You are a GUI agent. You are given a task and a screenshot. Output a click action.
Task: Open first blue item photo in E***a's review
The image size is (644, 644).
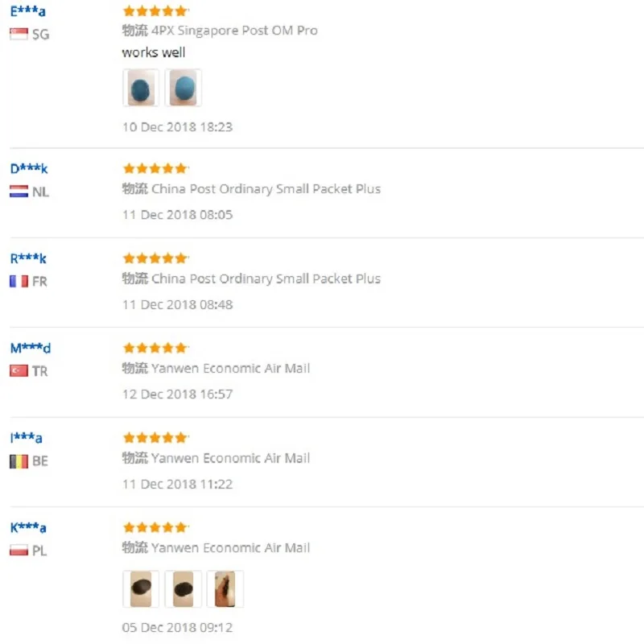pos(141,88)
